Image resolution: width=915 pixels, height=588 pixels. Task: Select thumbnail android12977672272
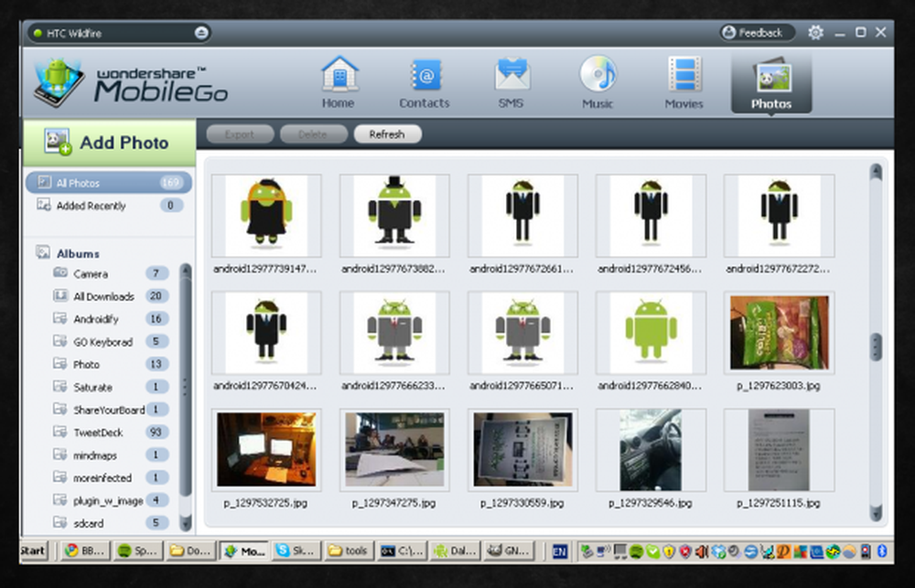click(x=779, y=215)
